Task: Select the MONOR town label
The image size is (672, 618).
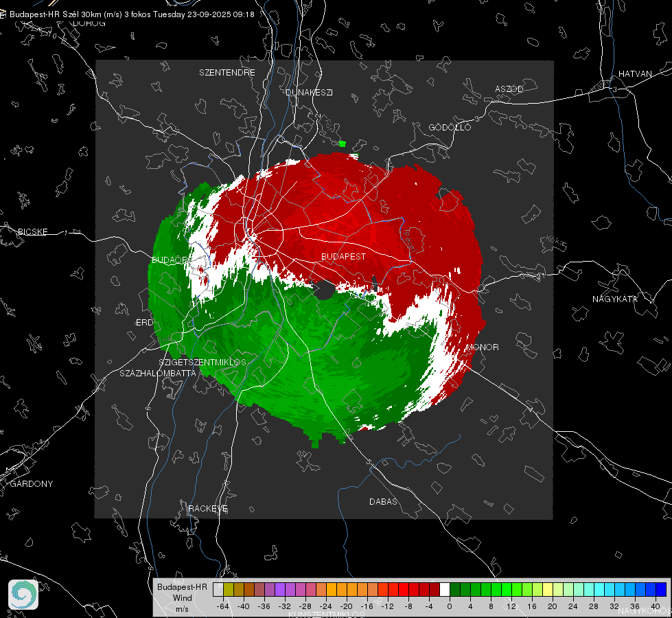Action: click(483, 347)
